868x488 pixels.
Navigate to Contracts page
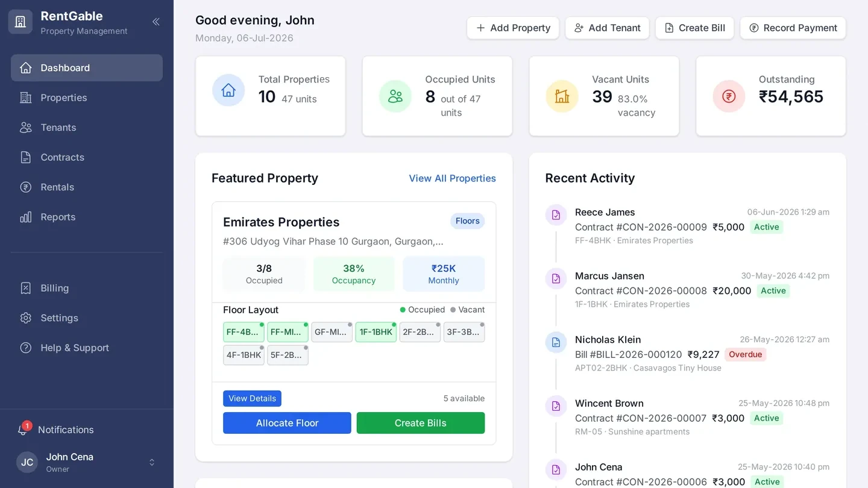[87, 157]
